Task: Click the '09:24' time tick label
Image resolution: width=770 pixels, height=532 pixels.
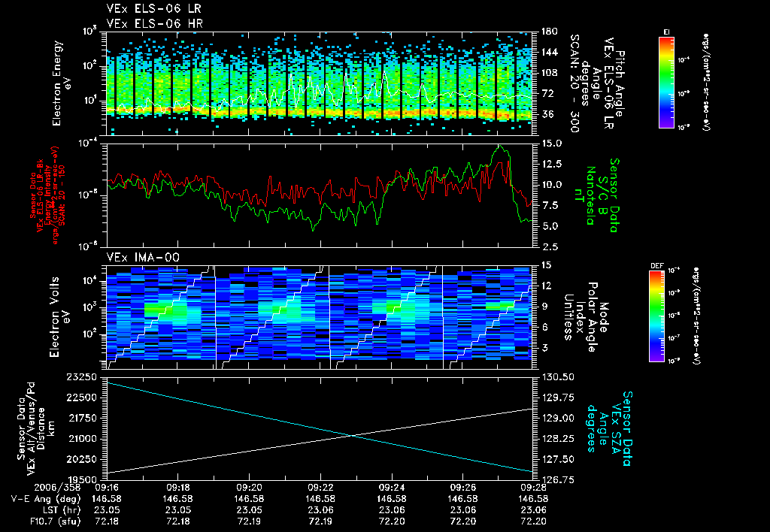Action: point(391,488)
